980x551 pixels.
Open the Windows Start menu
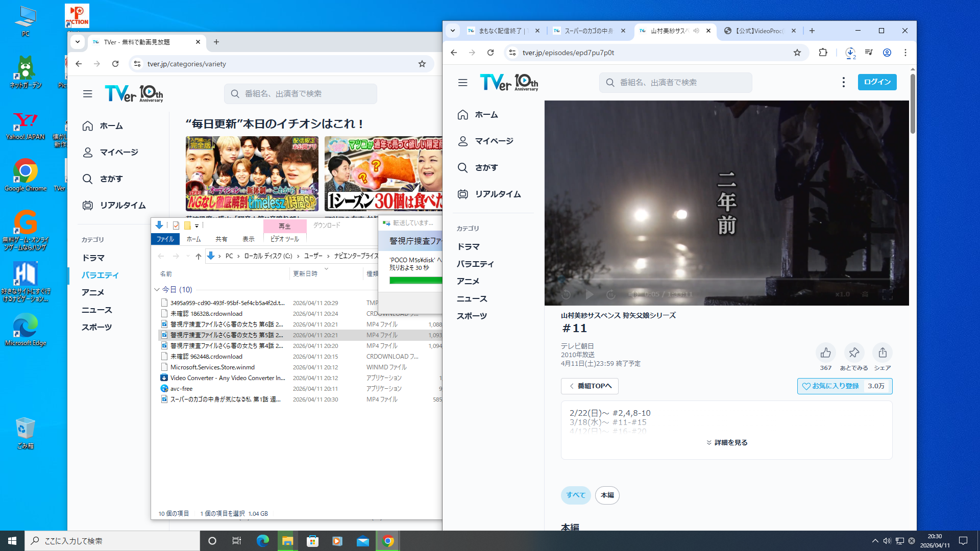[12, 541]
